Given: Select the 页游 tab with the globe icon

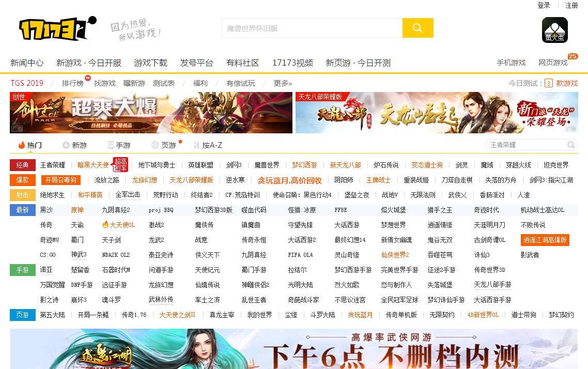Looking at the screenshot, I should click(164, 145).
